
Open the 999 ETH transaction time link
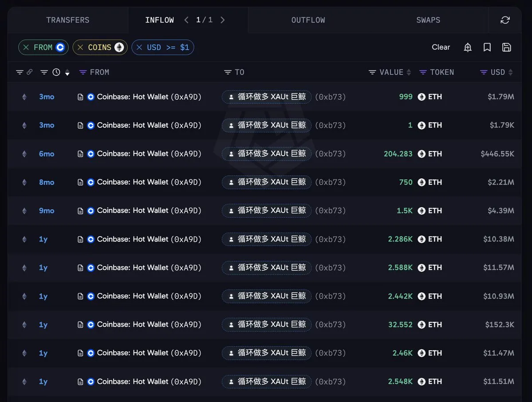[47, 97]
